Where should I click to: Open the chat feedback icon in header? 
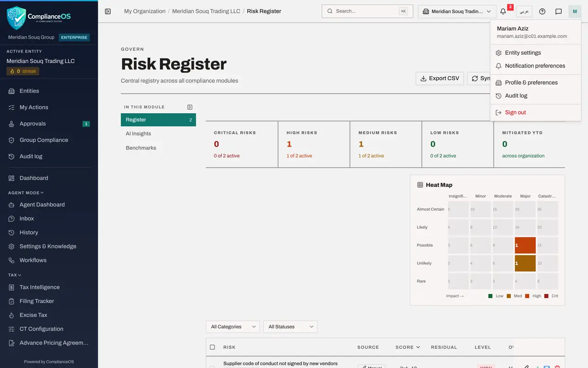coord(559,11)
